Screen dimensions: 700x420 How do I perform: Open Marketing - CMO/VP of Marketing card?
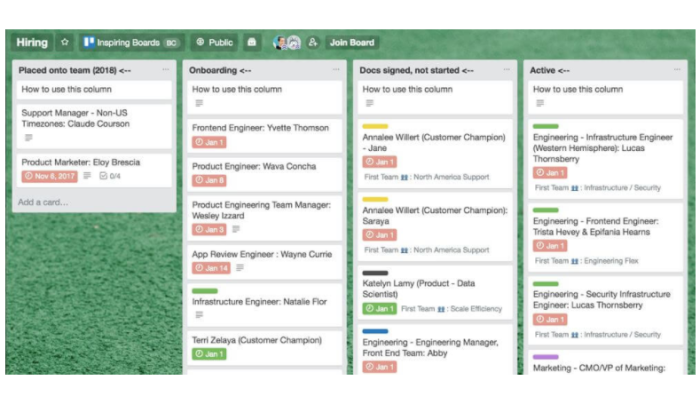pyautogui.click(x=606, y=362)
